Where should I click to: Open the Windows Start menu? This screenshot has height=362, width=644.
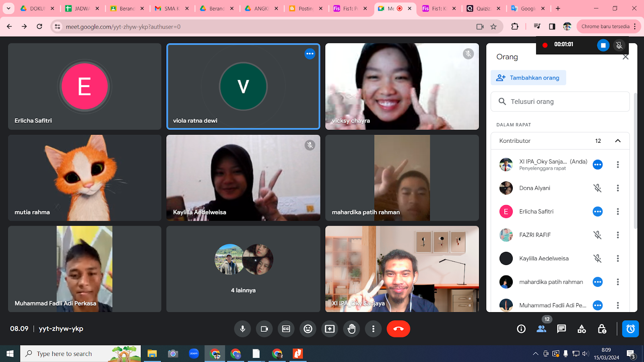(x=10, y=354)
